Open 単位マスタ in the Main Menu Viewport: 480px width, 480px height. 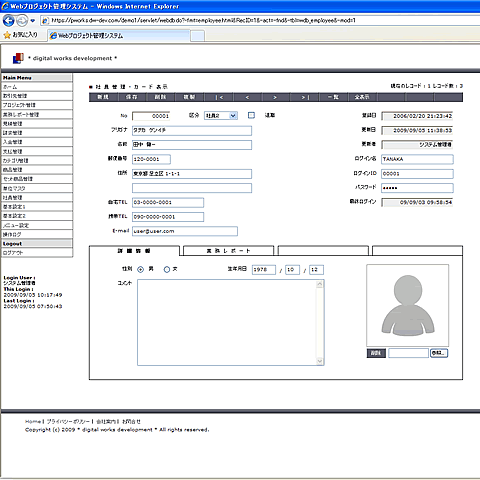(x=37, y=188)
